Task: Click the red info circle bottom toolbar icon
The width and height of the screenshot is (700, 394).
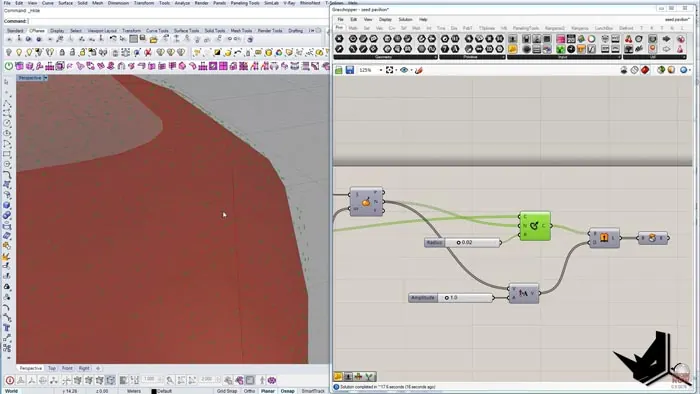Action: click(9, 381)
